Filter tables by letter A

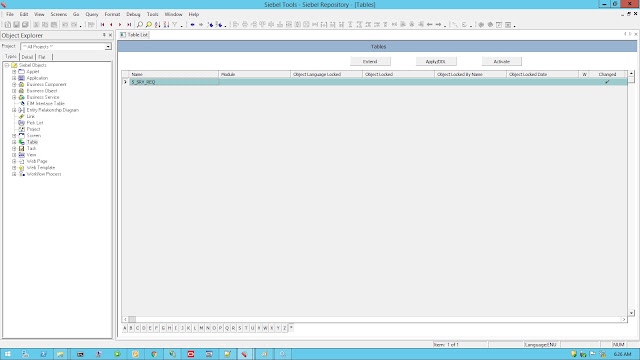(x=125, y=328)
